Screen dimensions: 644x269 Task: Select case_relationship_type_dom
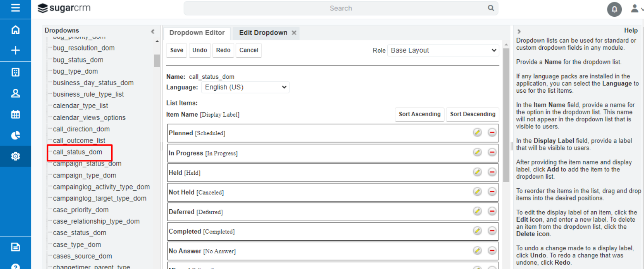click(96, 221)
